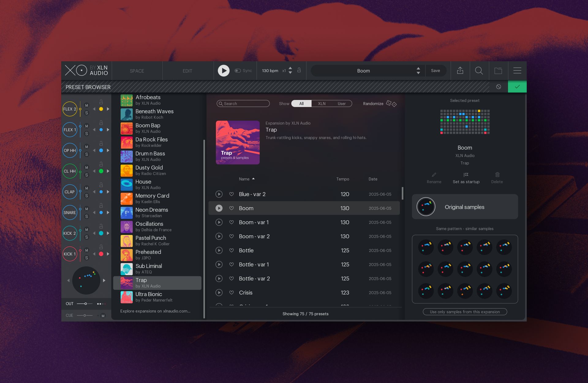Screen dimensions: 588x383
Task: Preview the Bottle preset play button
Action: click(x=219, y=250)
